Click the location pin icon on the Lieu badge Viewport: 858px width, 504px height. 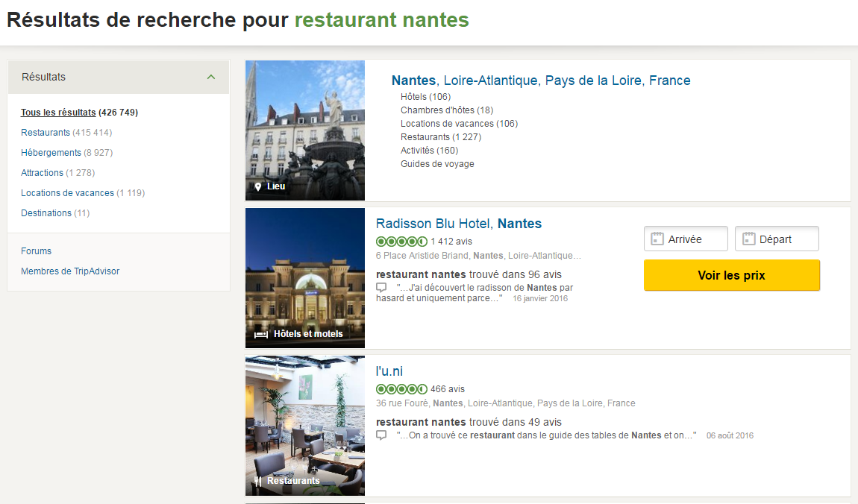tap(259, 186)
